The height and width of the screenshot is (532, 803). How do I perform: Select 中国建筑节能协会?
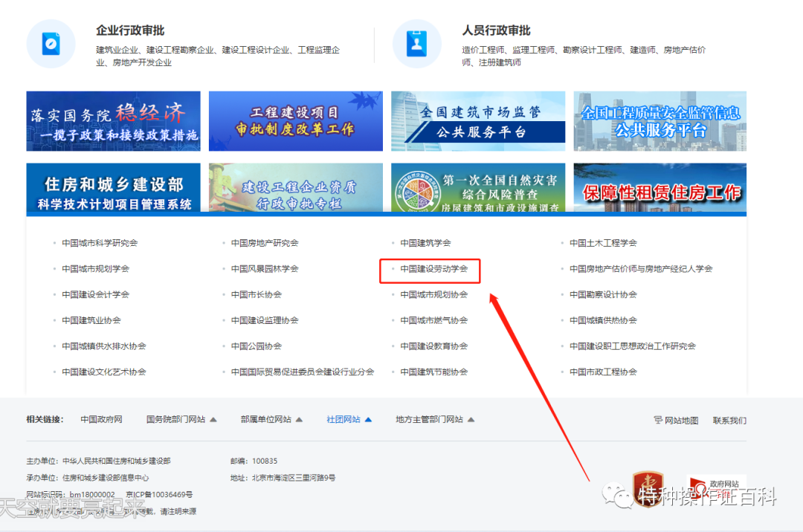[x=433, y=372]
